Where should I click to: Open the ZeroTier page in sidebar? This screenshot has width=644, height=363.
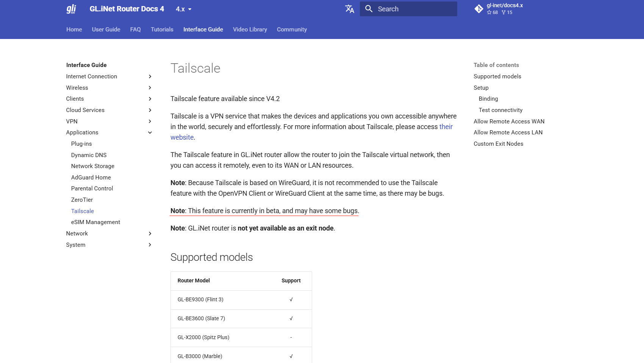point(82,200)
